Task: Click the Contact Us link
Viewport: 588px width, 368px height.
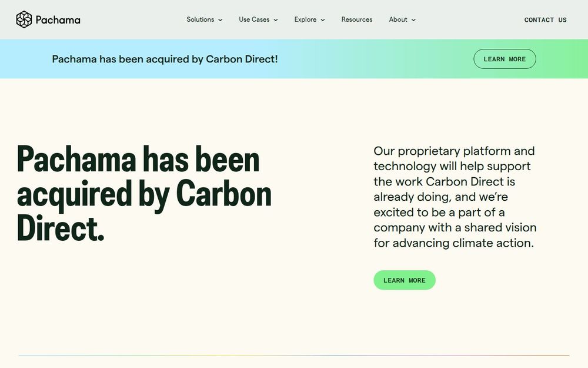Action: 545,20
